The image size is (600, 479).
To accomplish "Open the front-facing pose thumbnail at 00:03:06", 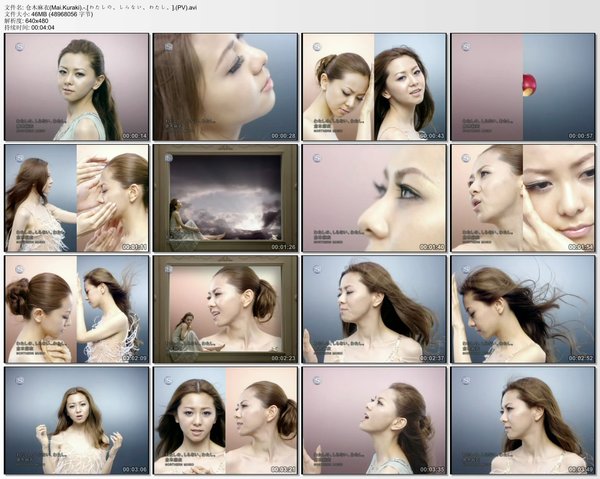I will [77, 420].
